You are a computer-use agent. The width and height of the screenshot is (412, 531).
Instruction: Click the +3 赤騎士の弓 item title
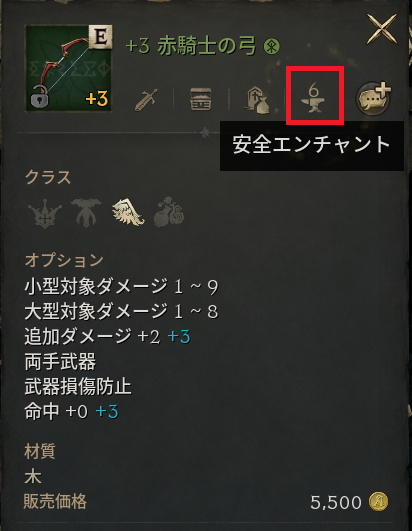click(191, 46)
